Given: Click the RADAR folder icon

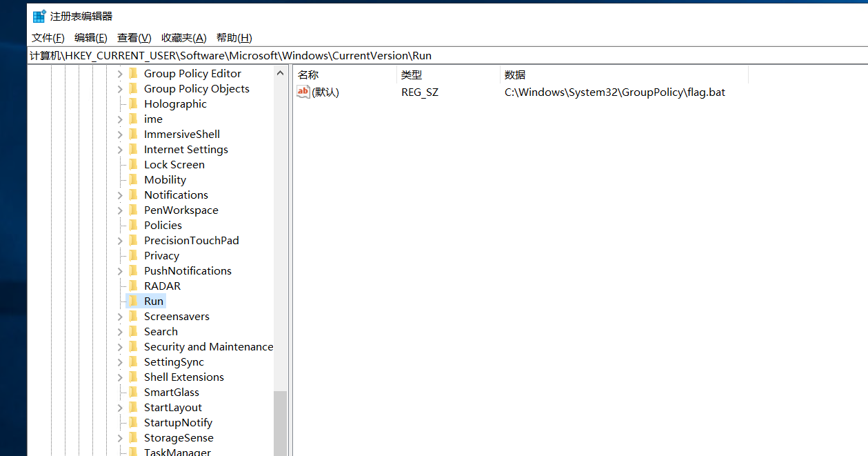Looking at the screenshot, I should click(x=133, y=286).
